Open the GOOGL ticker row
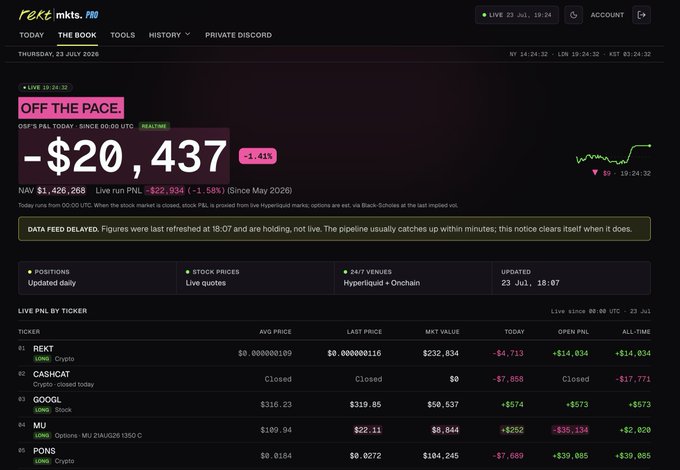The image size is (680, 470). [334, 405]
